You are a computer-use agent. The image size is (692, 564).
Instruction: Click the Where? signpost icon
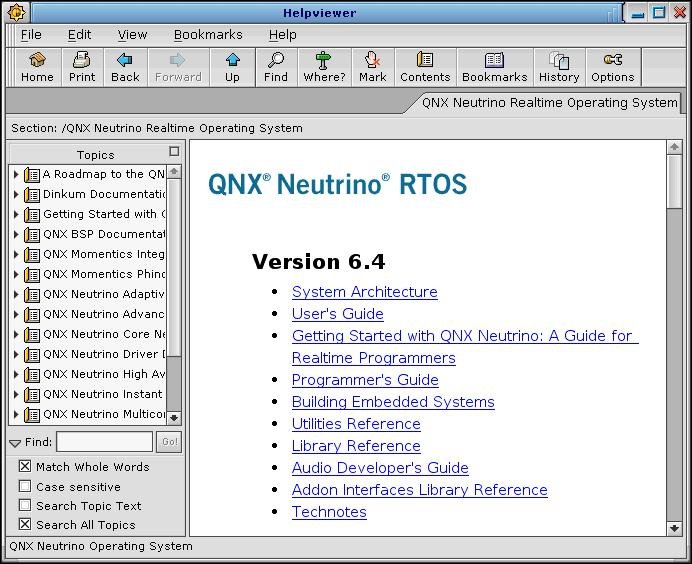(323, 67)
